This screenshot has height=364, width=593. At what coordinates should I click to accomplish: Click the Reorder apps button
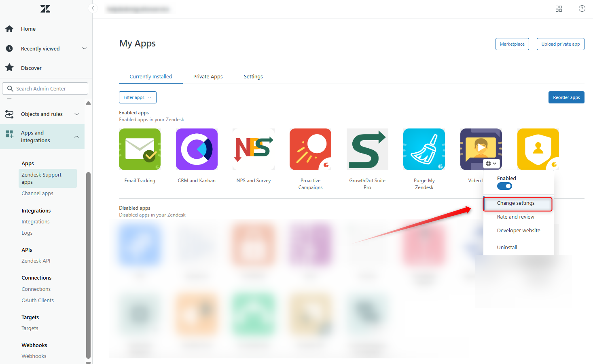tap(566, 97)
